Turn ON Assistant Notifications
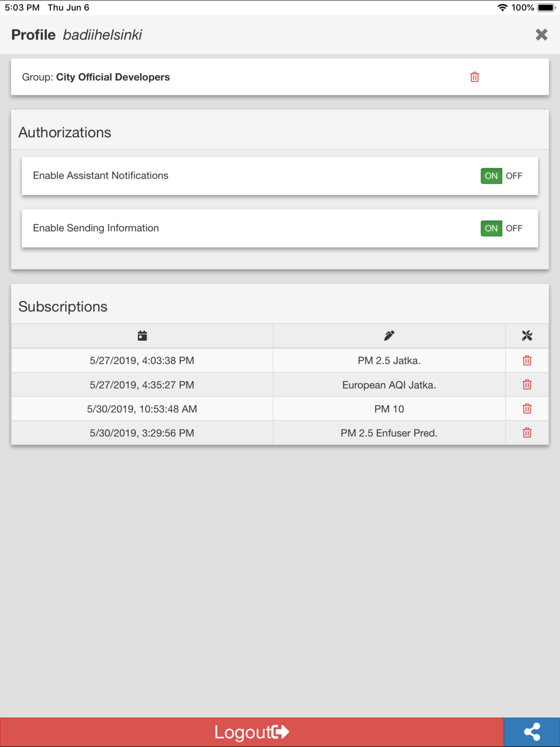Screen dimensions: 560x747 (491, 176)
